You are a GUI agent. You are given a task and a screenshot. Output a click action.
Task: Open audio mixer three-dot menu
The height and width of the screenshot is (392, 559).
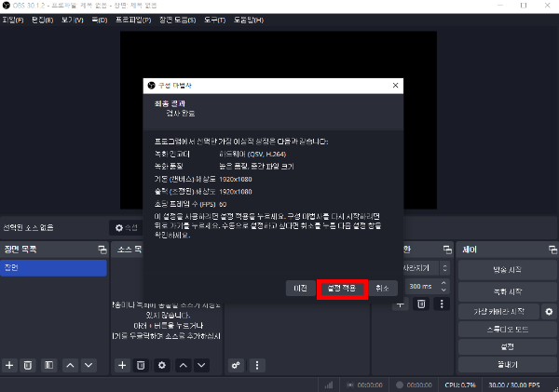coord(257,365)
